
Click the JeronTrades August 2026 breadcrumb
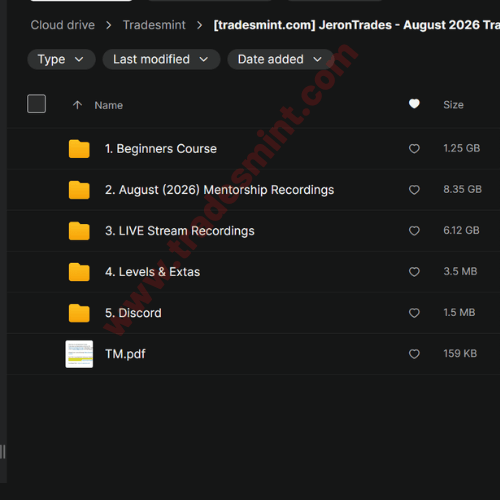(357, 25)
